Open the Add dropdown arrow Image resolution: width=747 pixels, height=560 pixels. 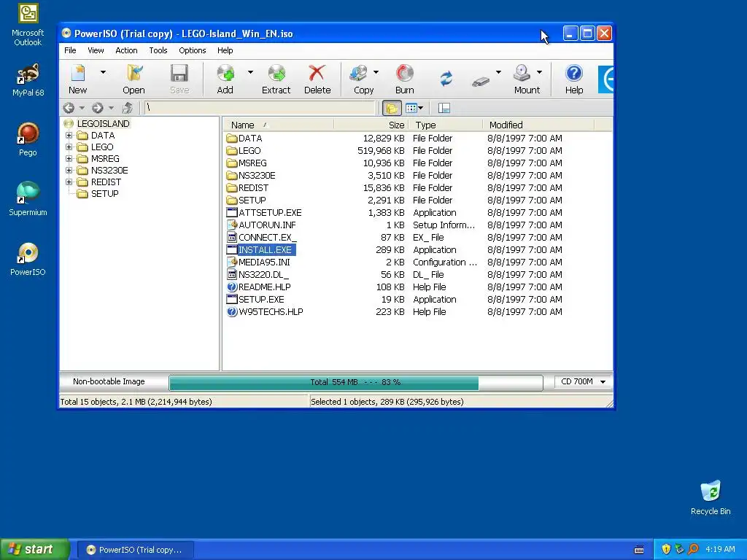250,72
